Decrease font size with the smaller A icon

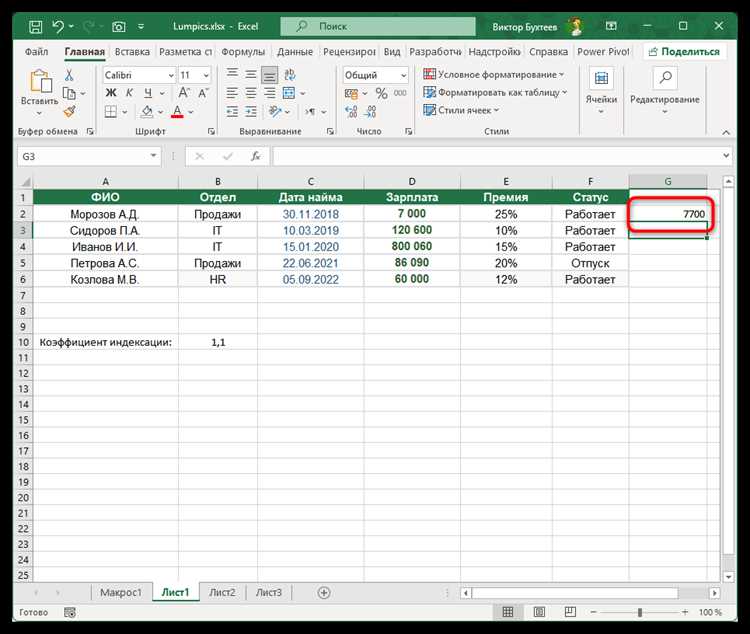point(203,93)
